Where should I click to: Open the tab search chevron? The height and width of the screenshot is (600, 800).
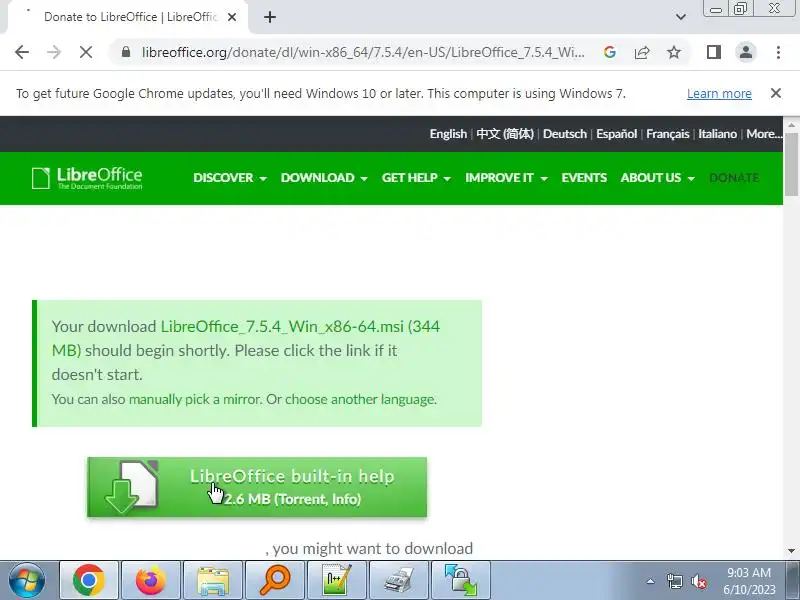(681, 17)
